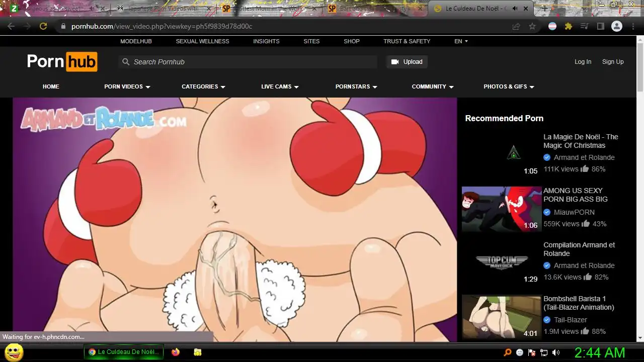
Task: Open the SHOP top link
Action: point(352,41)
